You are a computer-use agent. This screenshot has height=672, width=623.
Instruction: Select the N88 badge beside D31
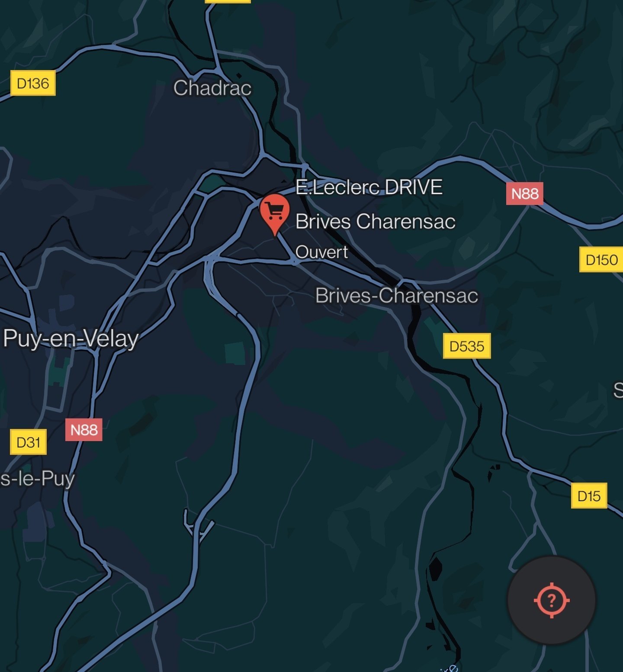(x=84, y=430)
